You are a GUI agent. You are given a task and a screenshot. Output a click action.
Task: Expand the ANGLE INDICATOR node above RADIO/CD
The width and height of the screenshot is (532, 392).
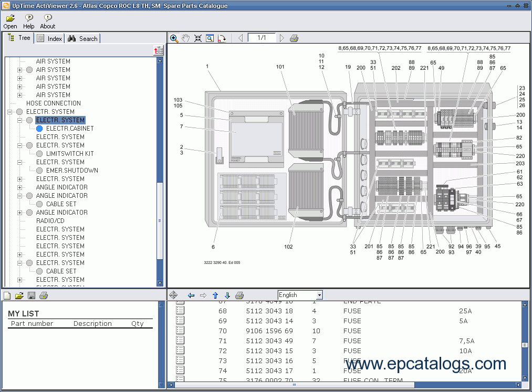[20, 213]
